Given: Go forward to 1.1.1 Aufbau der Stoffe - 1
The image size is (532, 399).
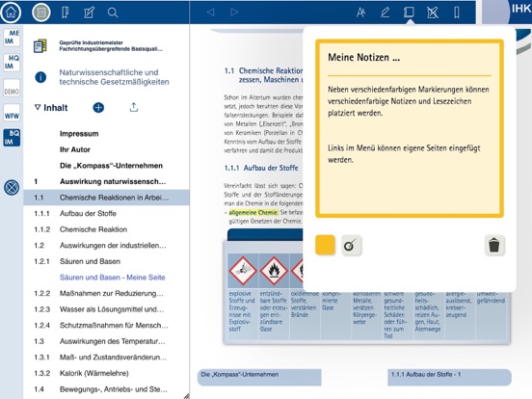Looking at the screenshot, I should point(449,377).
